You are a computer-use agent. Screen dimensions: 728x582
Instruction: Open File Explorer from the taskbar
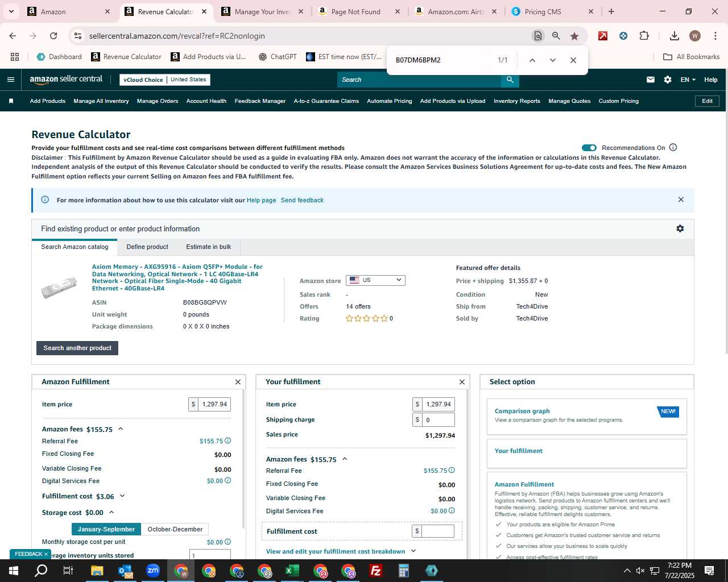(97, 571)
